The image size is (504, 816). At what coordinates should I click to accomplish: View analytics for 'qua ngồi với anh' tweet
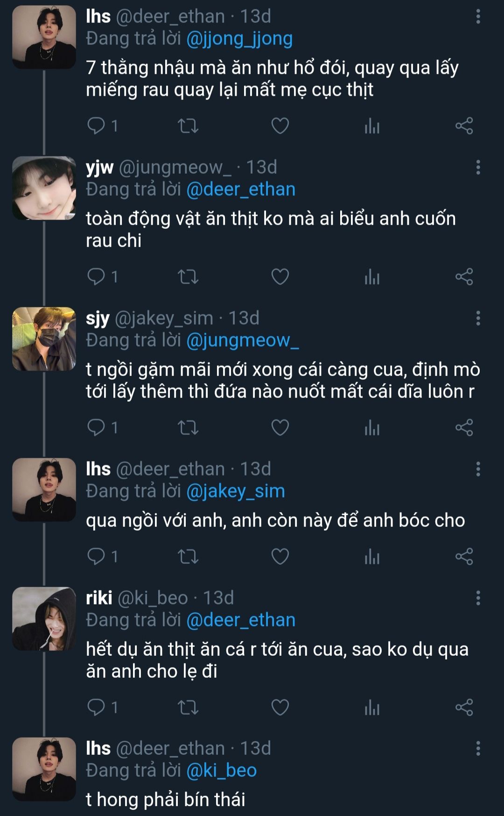click(x=372, y=556)
